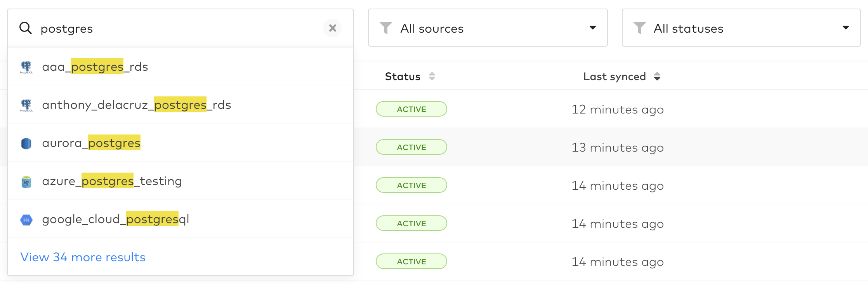The width and height of the screenshot is (868, 283).
Task: Click the '13 minutes ago' text
Action: tap(618, 148)
